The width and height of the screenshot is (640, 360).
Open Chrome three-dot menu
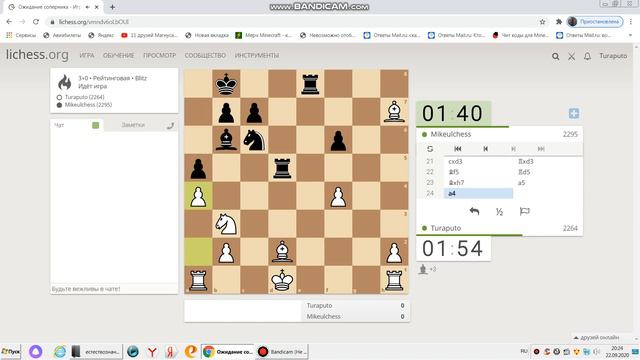[631, 22]
